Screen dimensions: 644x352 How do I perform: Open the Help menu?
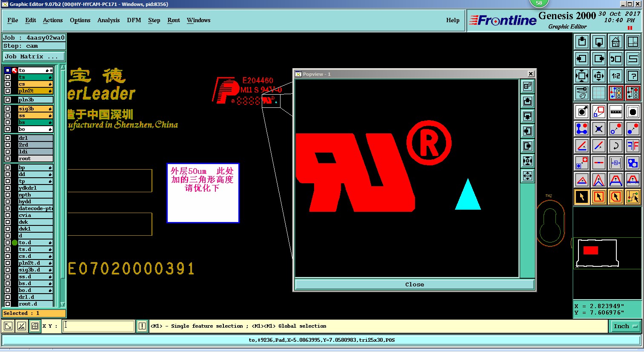tap(453, 20)
